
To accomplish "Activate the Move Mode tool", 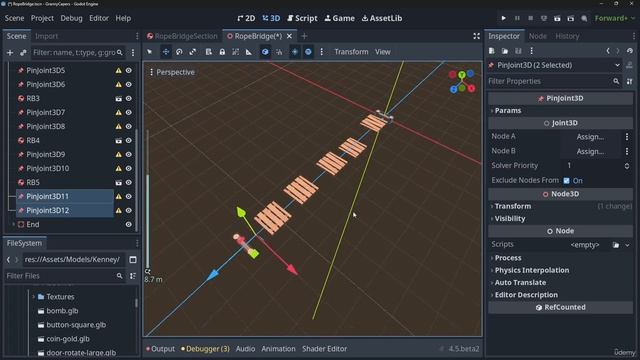I will pos(166,52).
